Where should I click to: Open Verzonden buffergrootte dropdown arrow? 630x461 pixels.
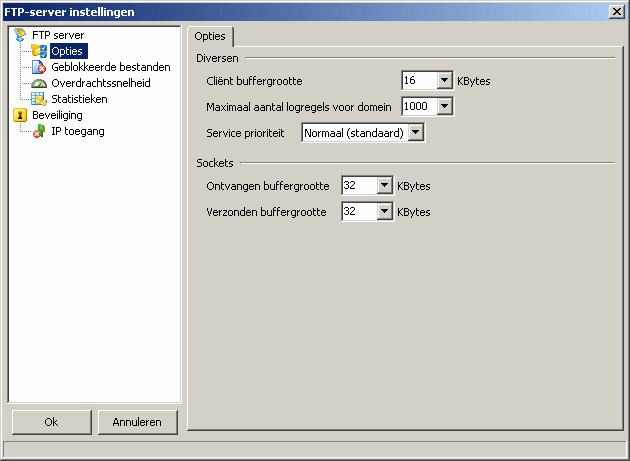(385, 211)
